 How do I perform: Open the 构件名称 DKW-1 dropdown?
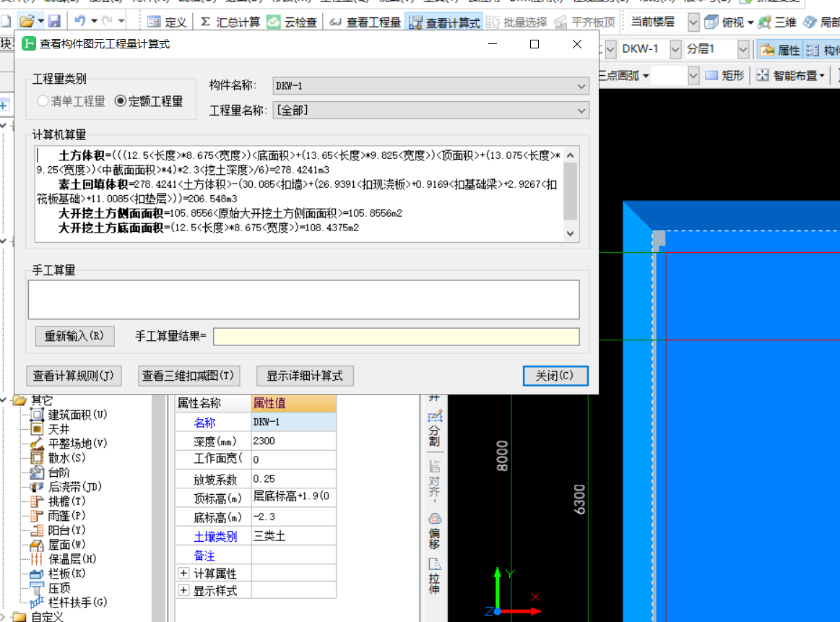pos(430,86)
